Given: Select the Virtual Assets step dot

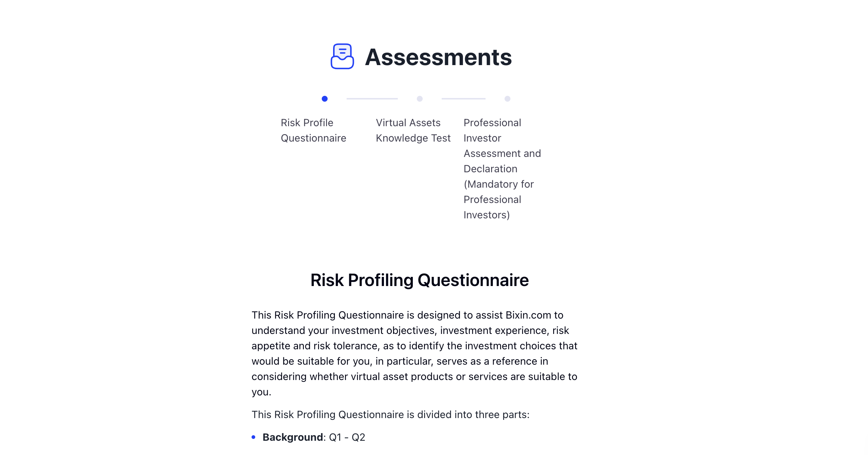Looking at the screenshot, I should tap(420, 99).
